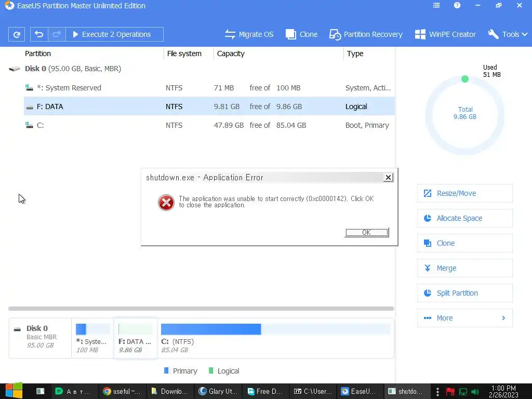The width and height of the screenshot is (532, 399).
Task: Undo the last pending operation
Action: [39, 34]
